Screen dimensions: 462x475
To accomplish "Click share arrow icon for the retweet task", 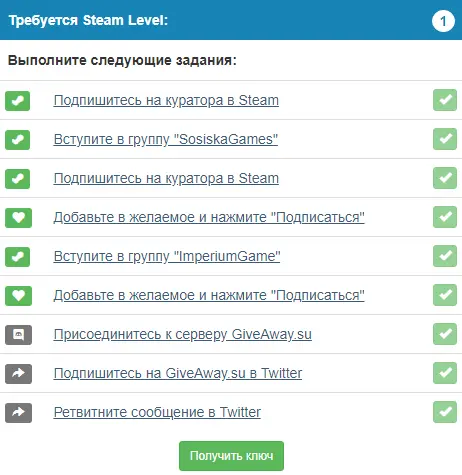I will coord(18,413).
